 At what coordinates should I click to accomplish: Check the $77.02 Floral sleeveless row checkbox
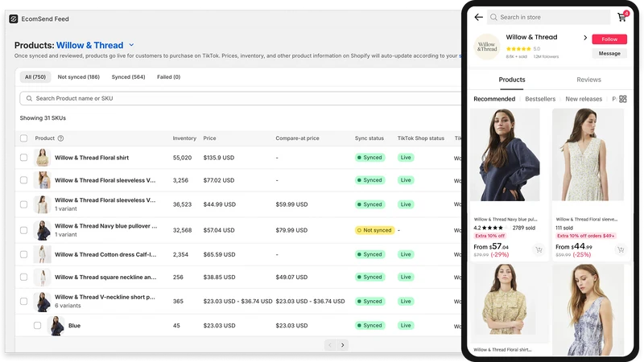point(24,180)
